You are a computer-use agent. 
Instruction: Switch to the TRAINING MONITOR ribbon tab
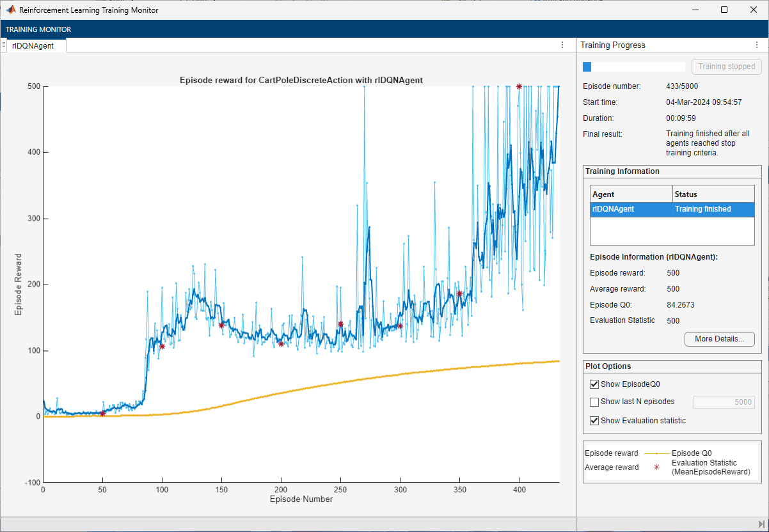tap(38, 29)
